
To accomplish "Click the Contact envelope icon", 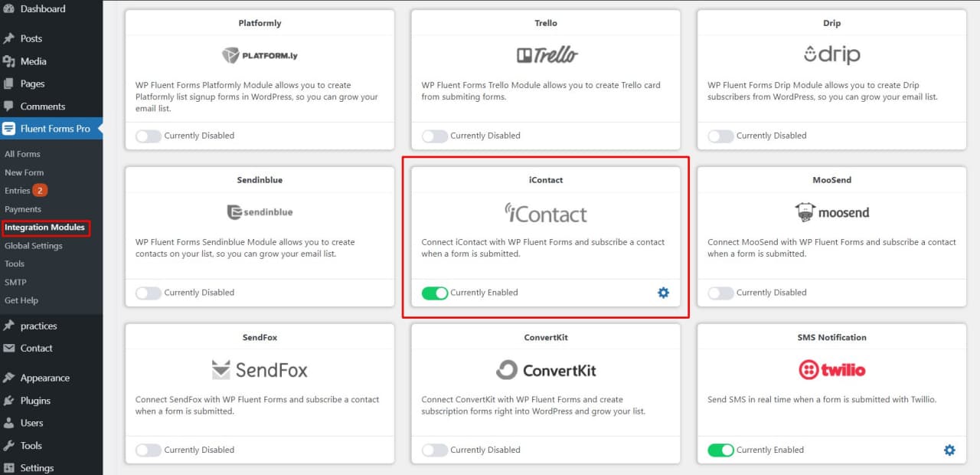I will tap(8, 348).
